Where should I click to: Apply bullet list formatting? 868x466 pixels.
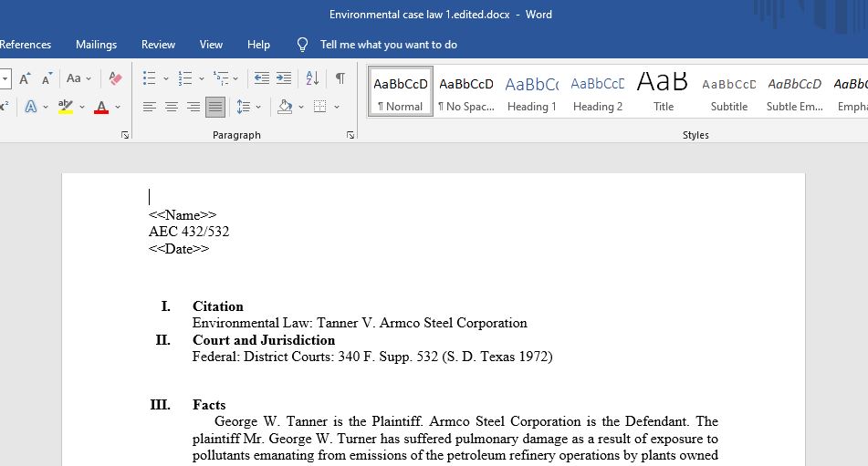tap(149, 78)
